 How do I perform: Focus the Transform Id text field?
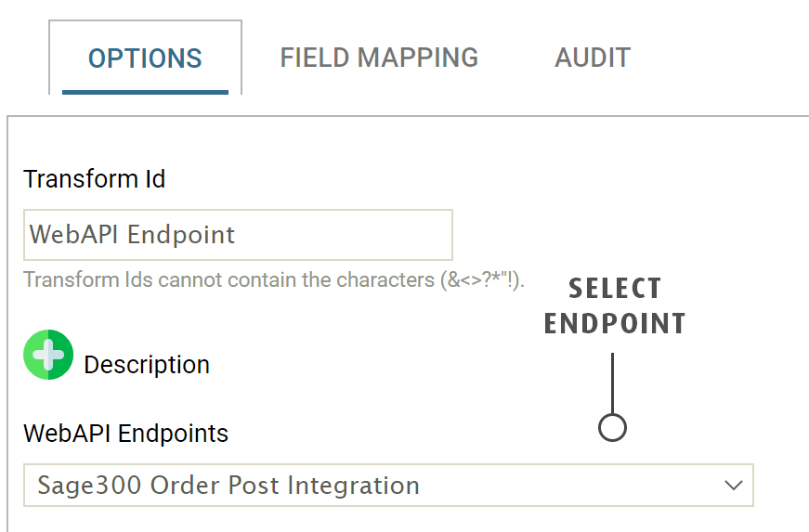click(x=238, y=234)
